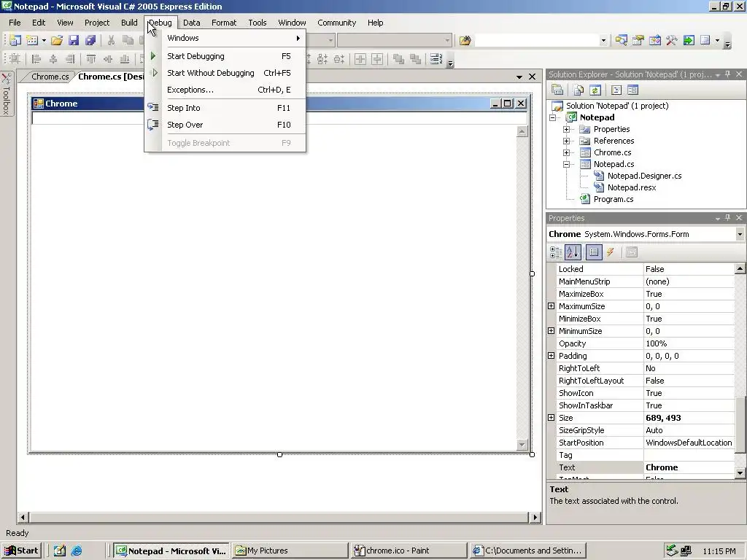747x560 pixels.
Task: Click the Align Rights layout icon
Action: [70, 59]
